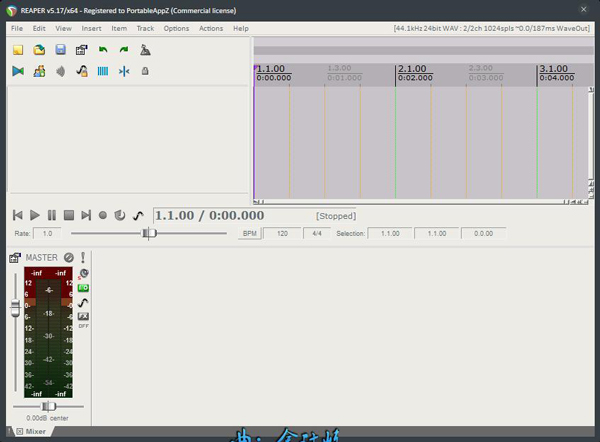Image resolution: width=600 pixels, height=442 pixels.
Task: Click the 4/4 time signature field
Action: click(x=317, y=233)
